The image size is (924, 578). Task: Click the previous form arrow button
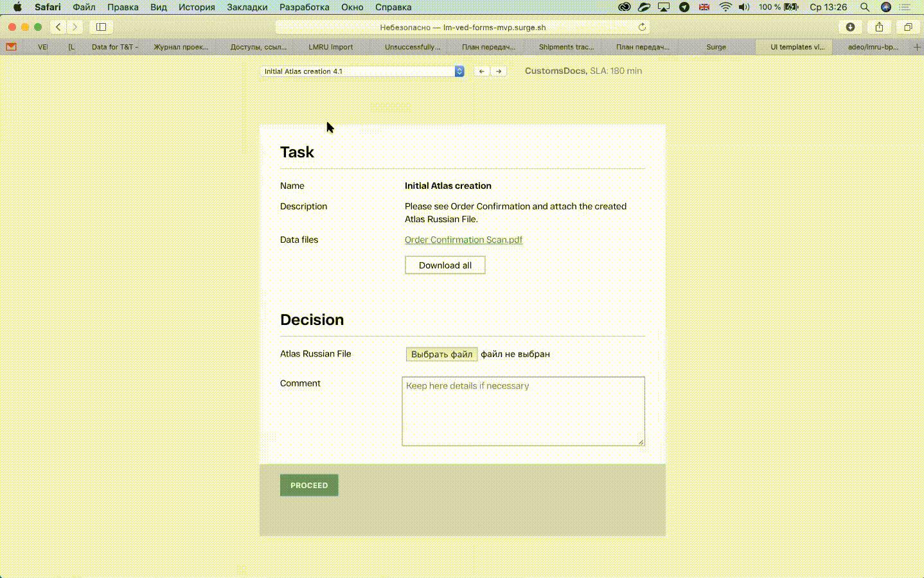(481, 71)
